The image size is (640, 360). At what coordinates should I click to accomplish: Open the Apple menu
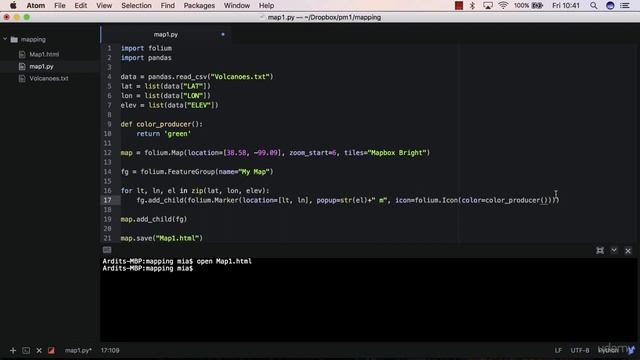pos(13,6)
